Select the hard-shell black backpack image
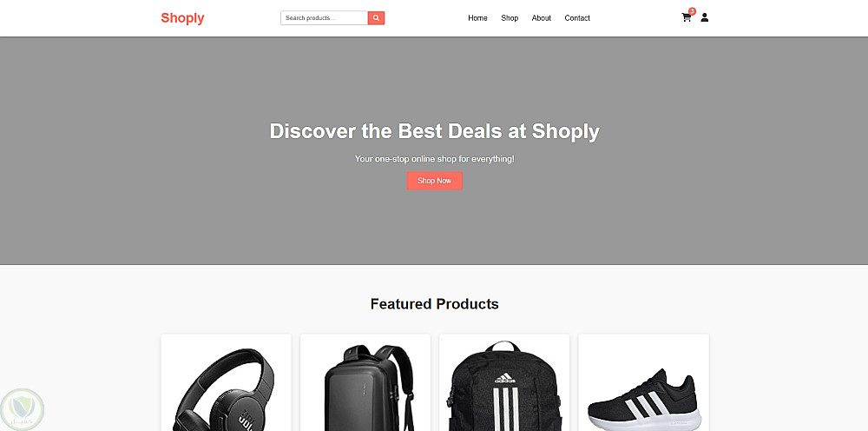The height and width of the screenshot is (431, 868). tap(365, 388)
